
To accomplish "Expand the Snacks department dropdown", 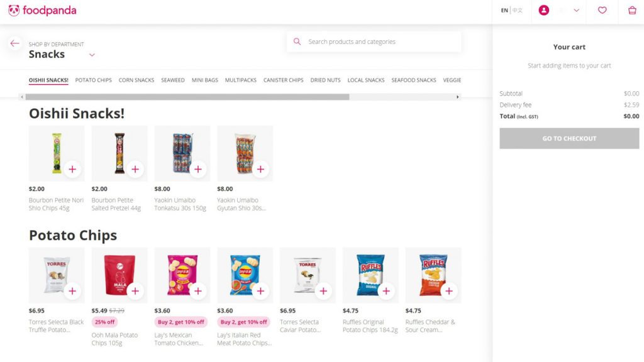I will [92, 55].
